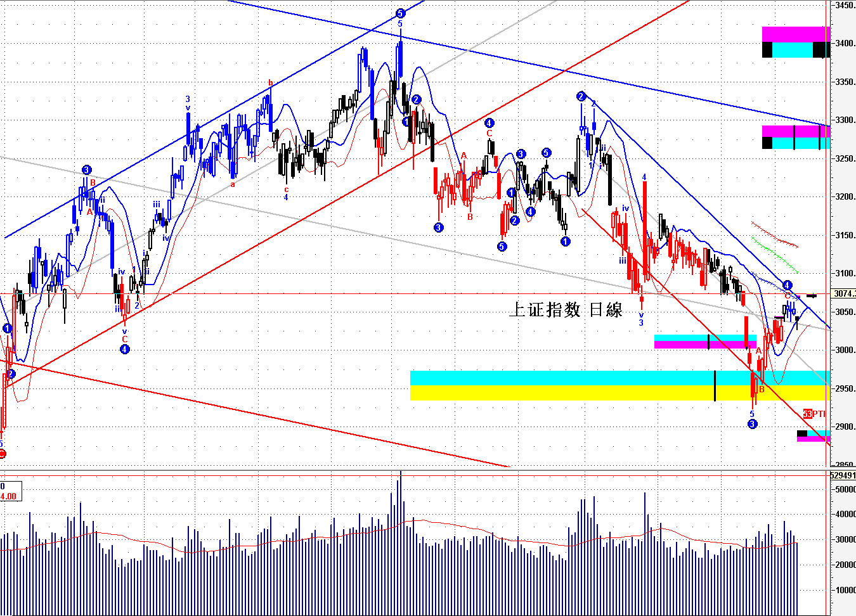Click the 3350 price axis label
This screenshot has width=856, height=616.
(844, 82)
